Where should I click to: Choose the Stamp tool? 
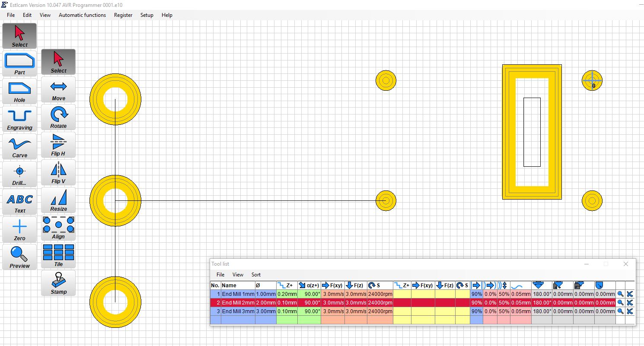(x=58, y=283)
